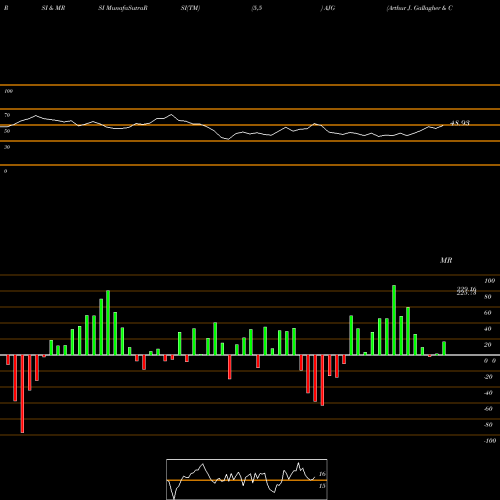Click the overlapping 223/225 price label
The width and height of the screenshot is (500, 500).
click(x=466, y=291)
